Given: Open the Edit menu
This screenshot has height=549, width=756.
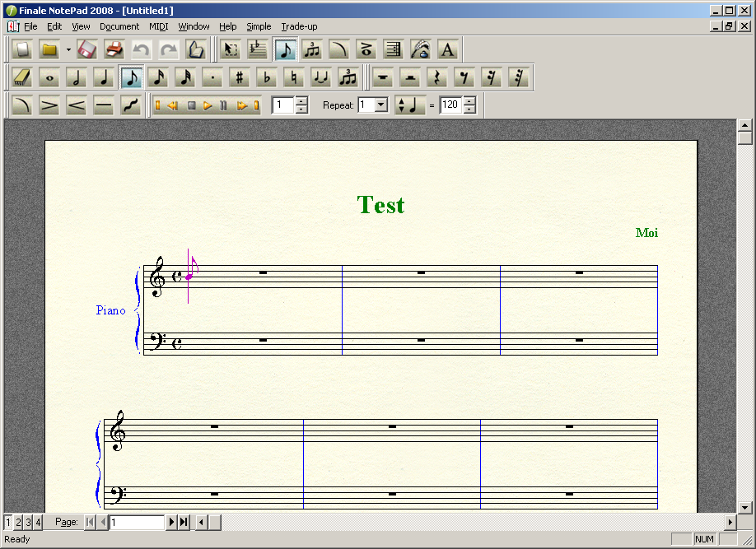Looking at the screenshot, I should 54,26.
